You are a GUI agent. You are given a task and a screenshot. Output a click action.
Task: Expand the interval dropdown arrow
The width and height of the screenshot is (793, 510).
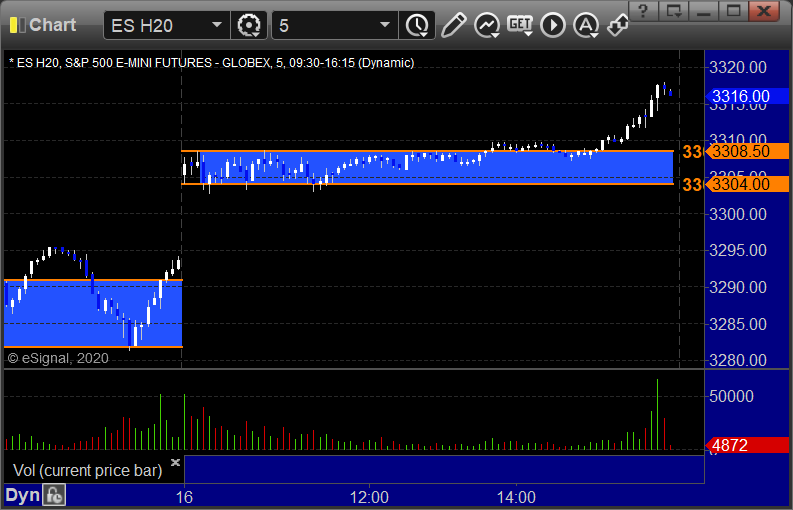point(385,25)
